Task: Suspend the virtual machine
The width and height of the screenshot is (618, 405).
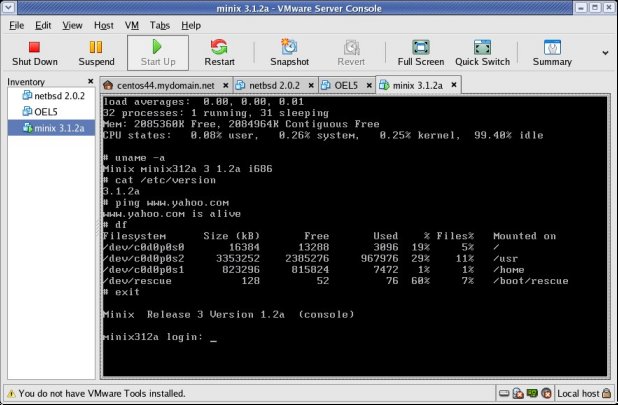Action: click(96, 53)
